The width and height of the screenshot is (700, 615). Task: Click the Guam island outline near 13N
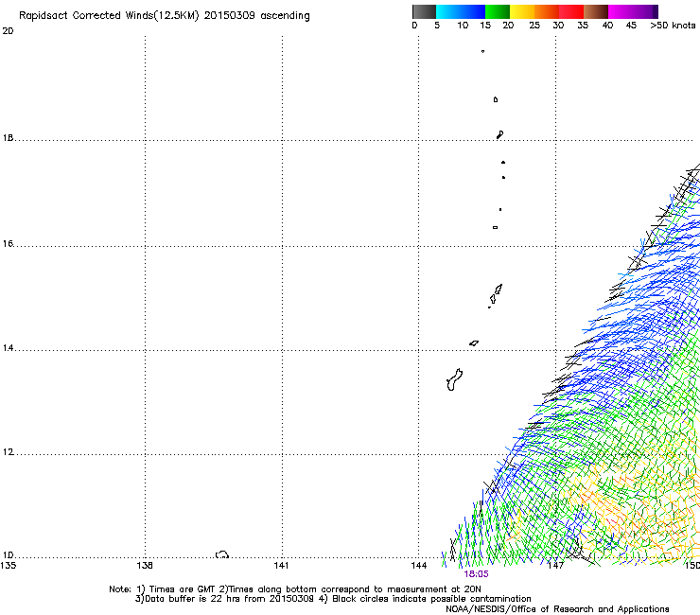point(454,380)
